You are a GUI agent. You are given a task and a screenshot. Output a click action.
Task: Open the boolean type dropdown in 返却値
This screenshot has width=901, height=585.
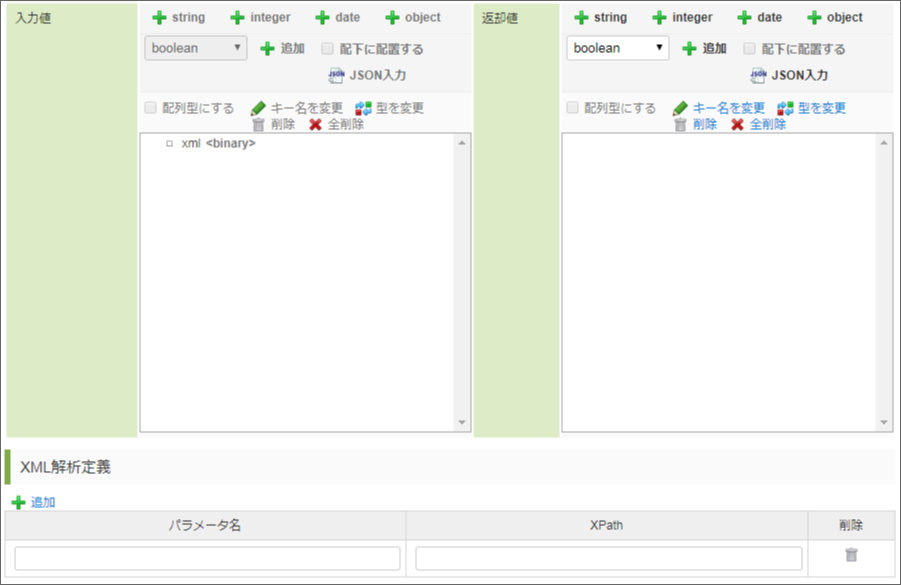tap(616, 47)
